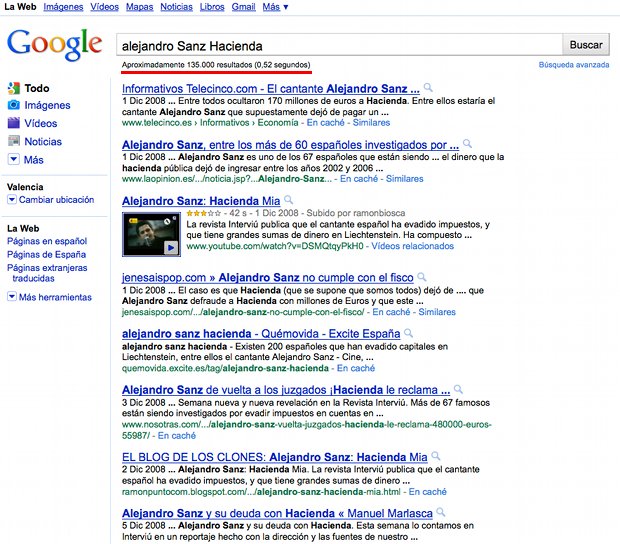Open Vídeos in the top navigation bar
Viewport: 620px width, 544px height.
click(104, 7)
